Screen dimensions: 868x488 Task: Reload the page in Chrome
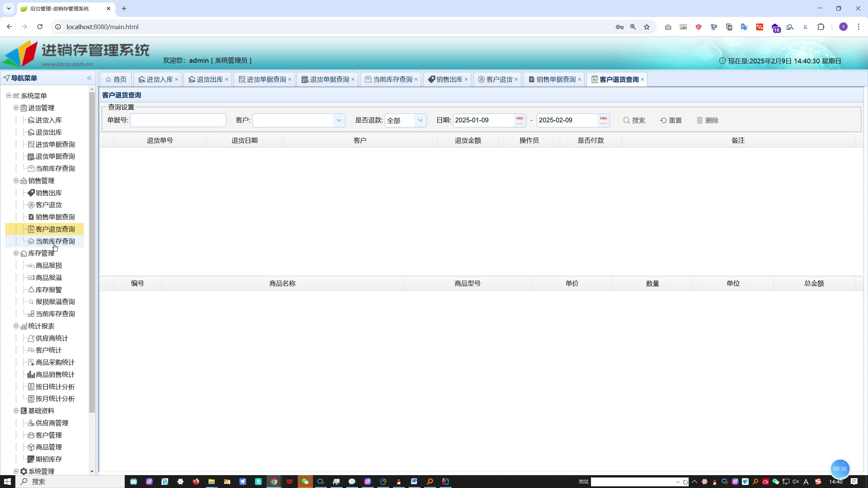tap(40, 27)
